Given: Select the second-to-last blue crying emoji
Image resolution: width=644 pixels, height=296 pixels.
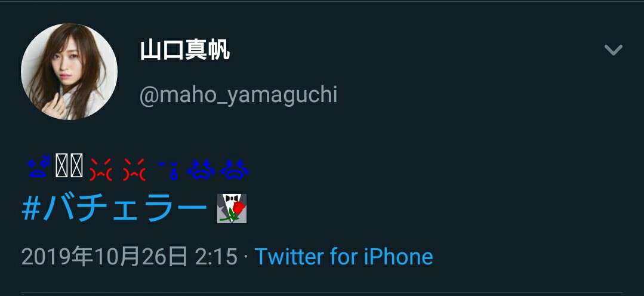Looking at the screenshot, I should pos(201,169).
